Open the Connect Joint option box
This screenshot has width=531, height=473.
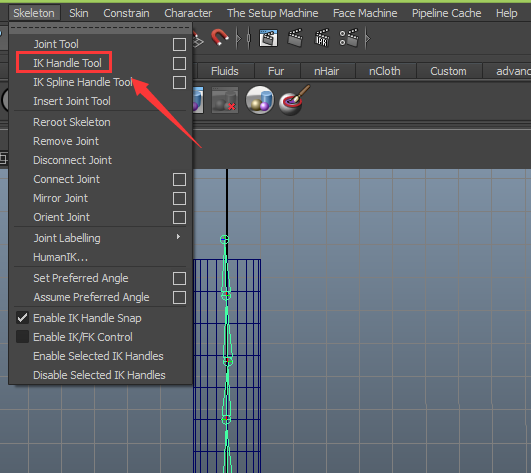(179, 179)
